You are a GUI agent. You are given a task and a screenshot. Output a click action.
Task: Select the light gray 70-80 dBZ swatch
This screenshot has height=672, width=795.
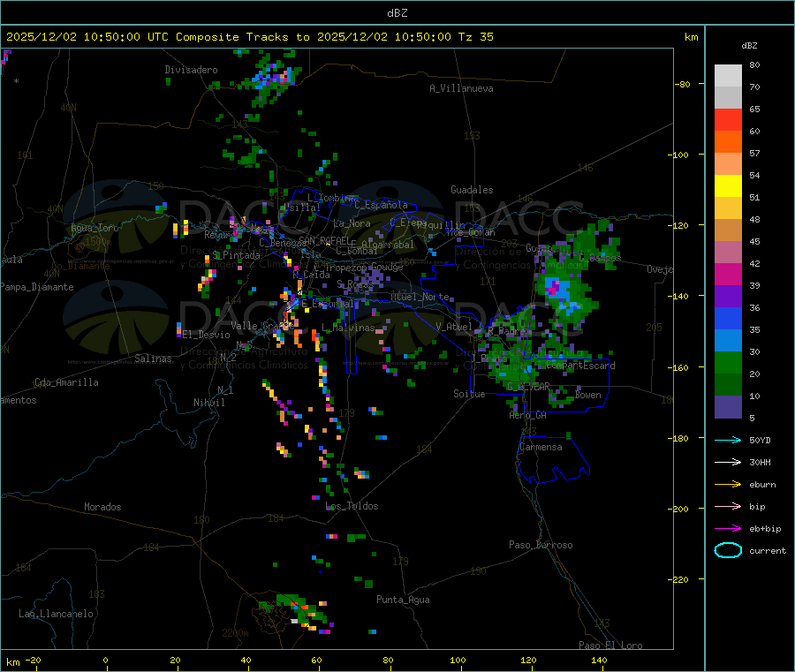click(728, 76)
